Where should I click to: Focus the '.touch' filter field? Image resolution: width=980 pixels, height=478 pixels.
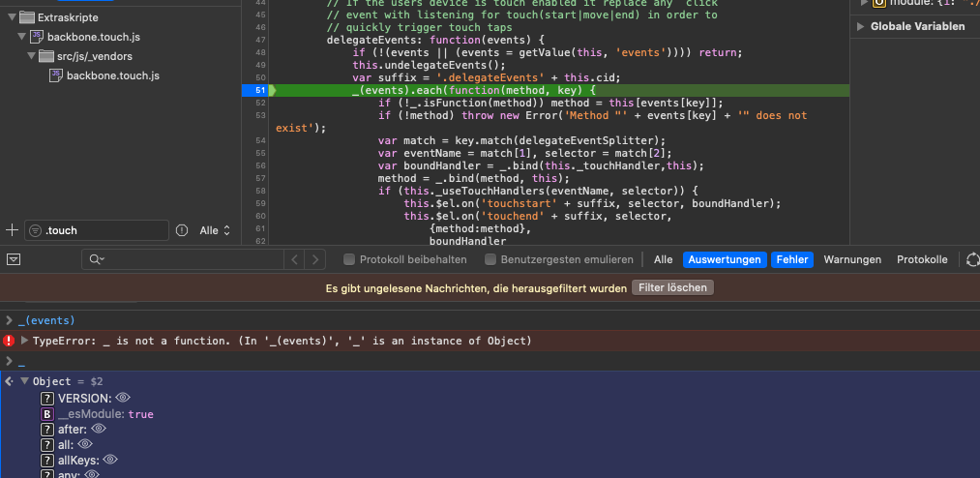97,230
